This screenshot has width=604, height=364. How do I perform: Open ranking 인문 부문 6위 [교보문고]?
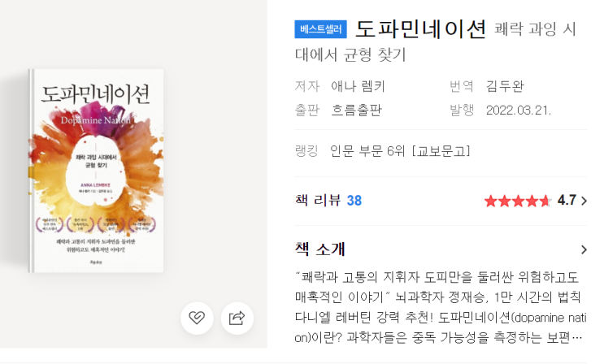point(400,151)
